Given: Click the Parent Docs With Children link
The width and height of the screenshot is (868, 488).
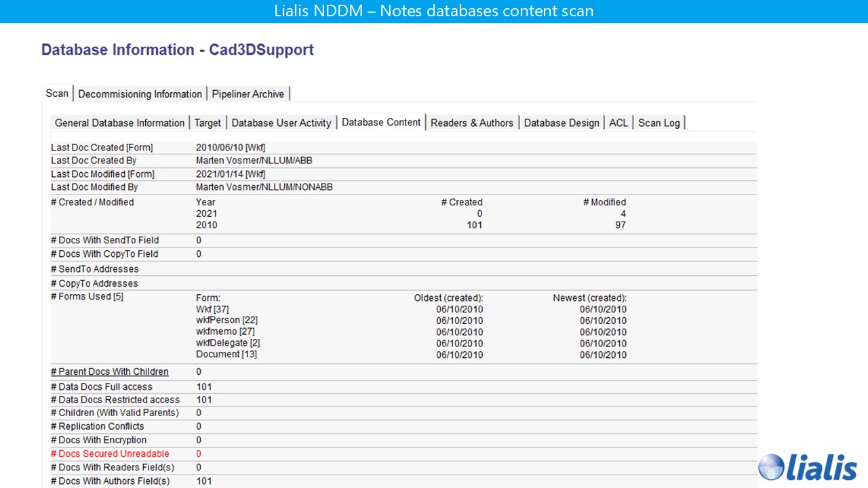Looking at the screenshot, I should tap(110, 371).
